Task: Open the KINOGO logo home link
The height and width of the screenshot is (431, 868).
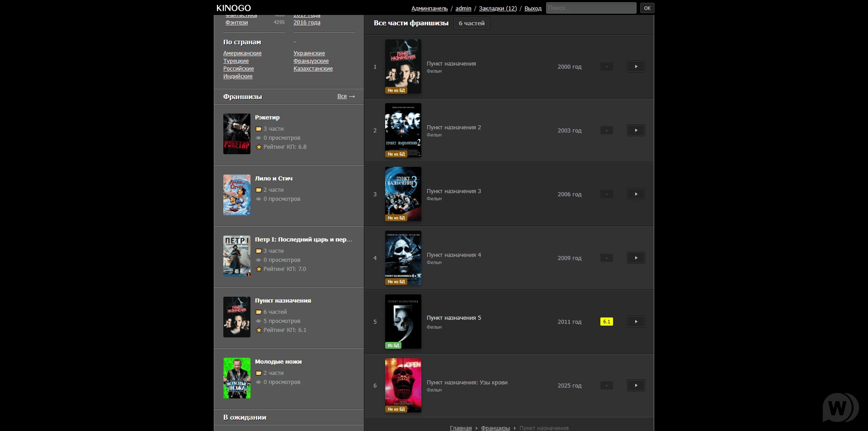Action: [233, 8]
